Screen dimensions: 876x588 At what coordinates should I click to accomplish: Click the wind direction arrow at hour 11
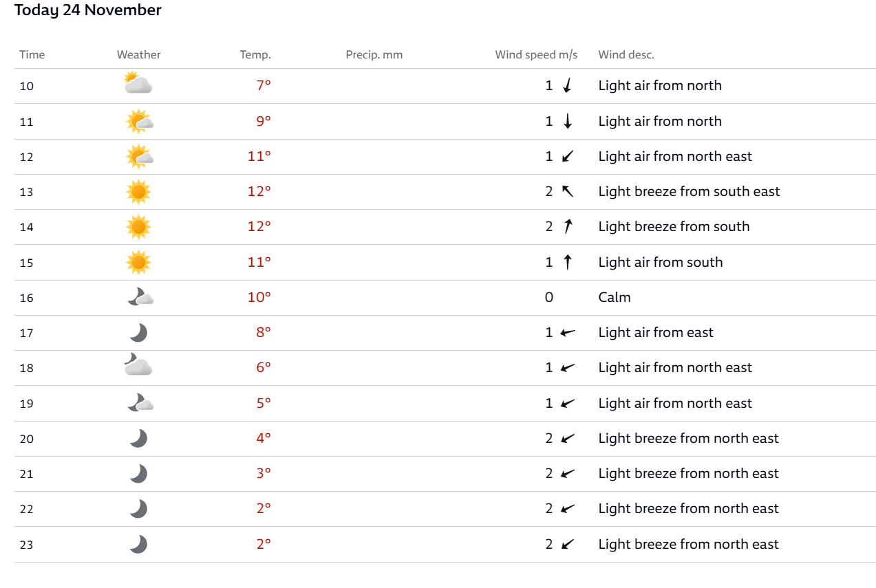click(x=568, y=122)
